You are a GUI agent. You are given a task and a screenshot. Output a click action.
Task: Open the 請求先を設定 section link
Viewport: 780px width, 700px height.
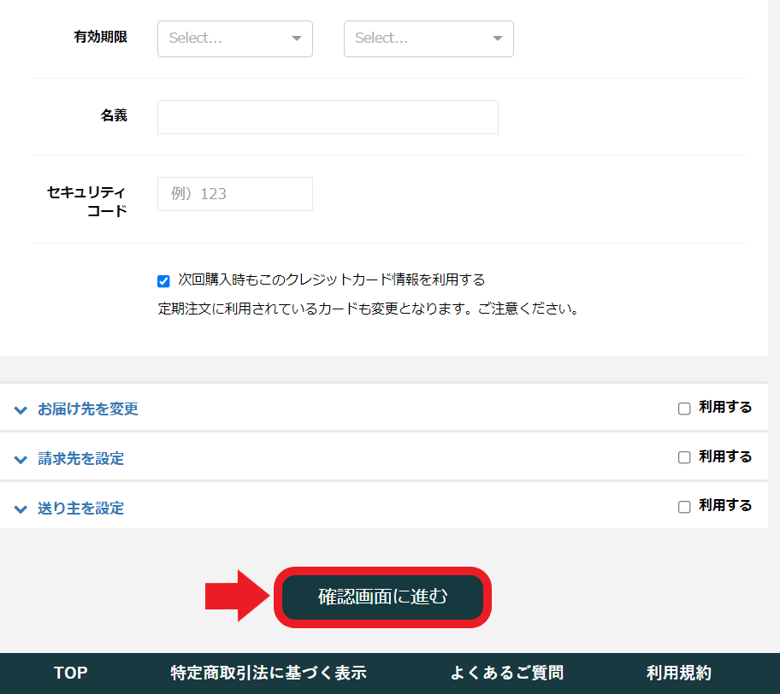(x=81, y=458)
